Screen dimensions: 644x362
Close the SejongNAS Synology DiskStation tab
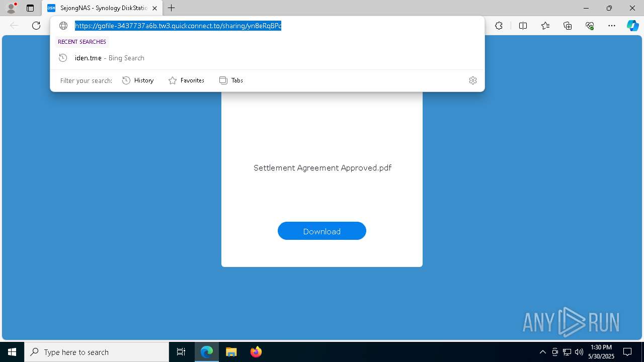(x=154, y=8)
